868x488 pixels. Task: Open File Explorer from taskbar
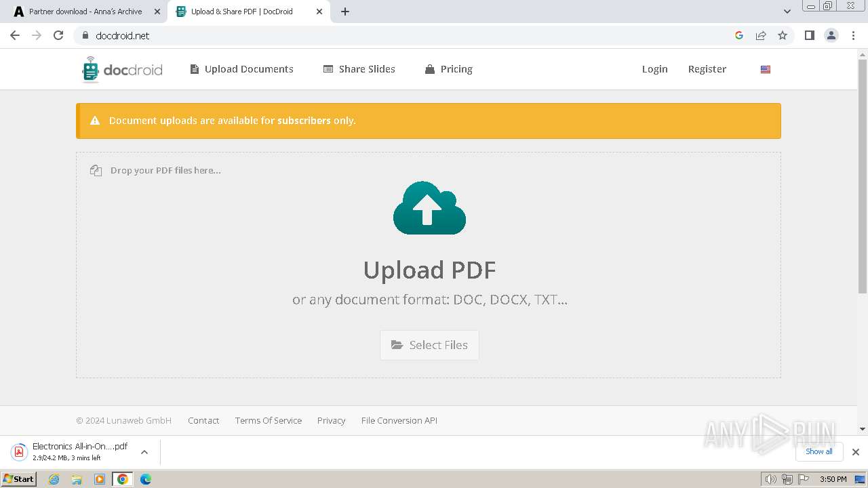pos(77,479)
